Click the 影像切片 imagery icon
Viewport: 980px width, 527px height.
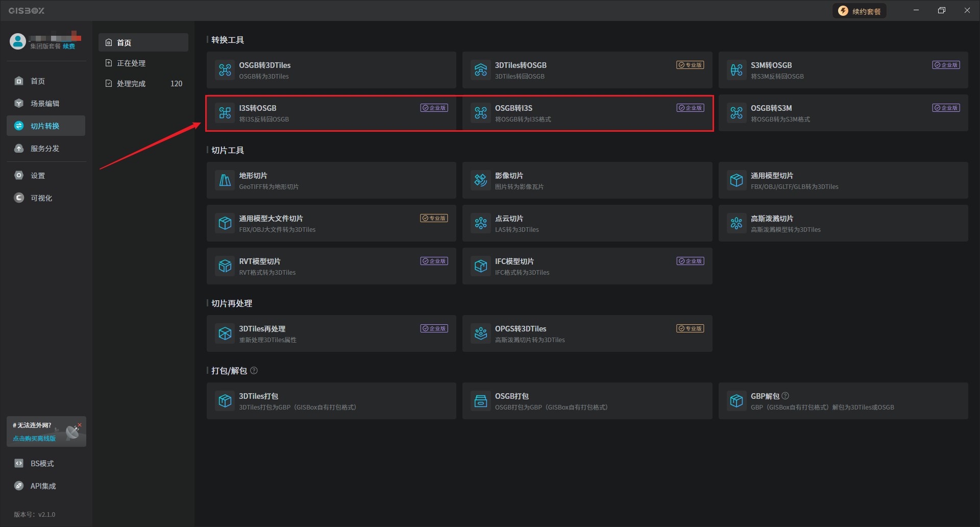point(481,180)
